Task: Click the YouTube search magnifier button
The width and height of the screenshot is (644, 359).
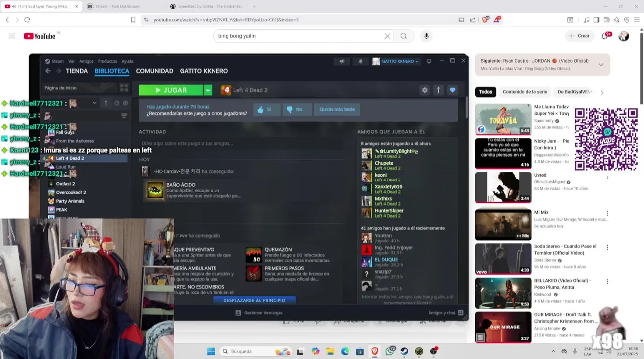Action: [404, 36]
